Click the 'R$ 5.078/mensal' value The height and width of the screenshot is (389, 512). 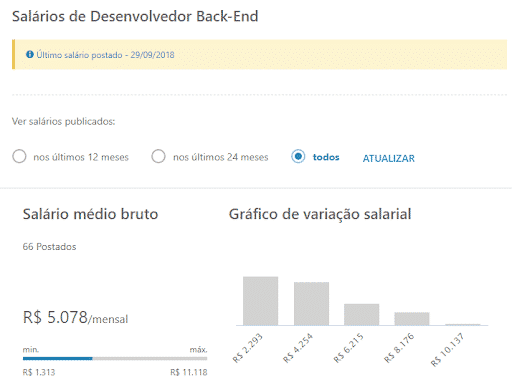[75, 317]
